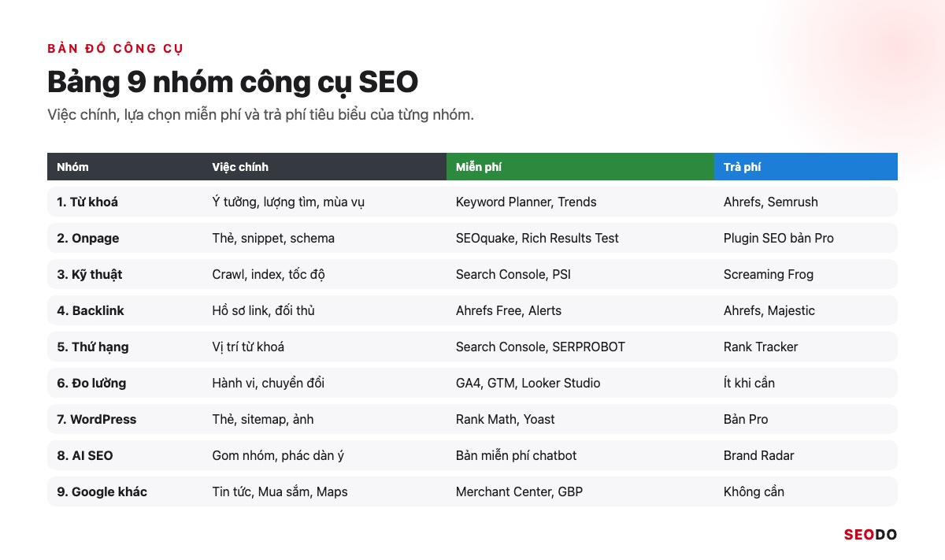This screenshot has width=945, height=560.
Task: Click the green 'Miễn phí' column header
Action: click(580, 167)
